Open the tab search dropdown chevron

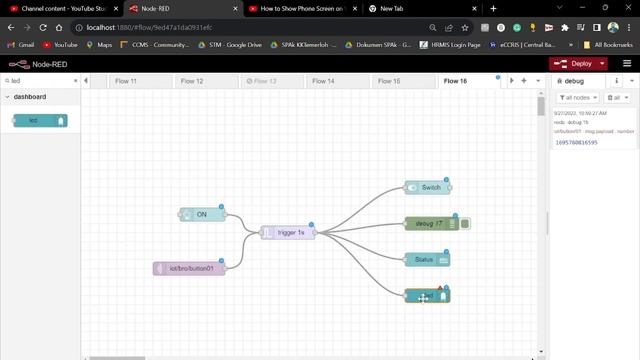[560, 8]
